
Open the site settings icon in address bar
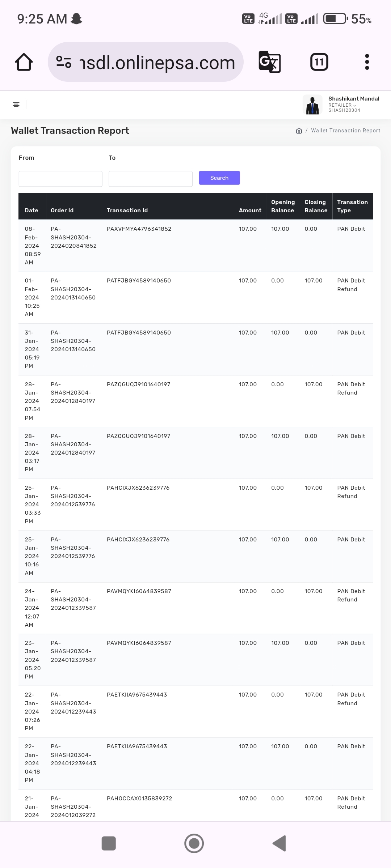coord(64,62)
